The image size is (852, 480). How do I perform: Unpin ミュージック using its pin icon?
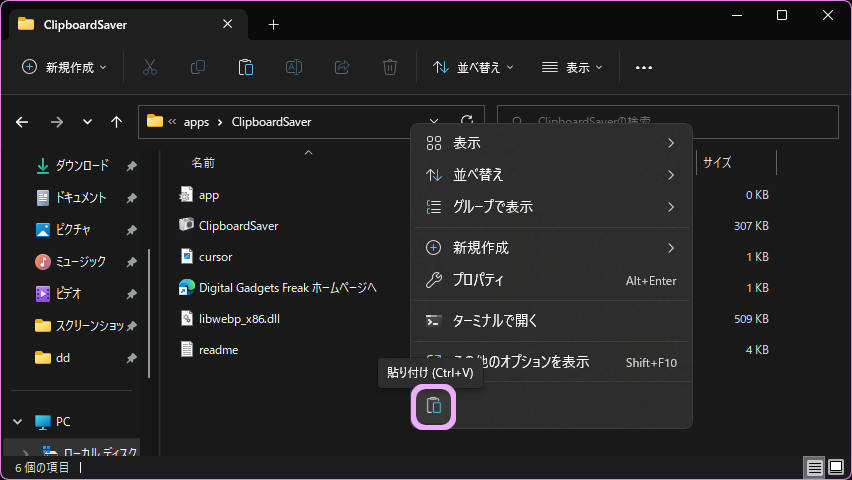(x=131, y=262)
